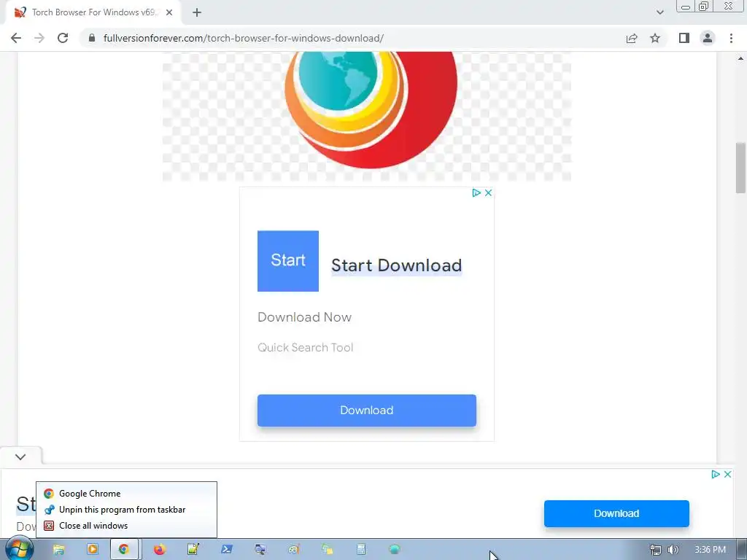Click the Torch Browser logo image
This screenshot has height=560, width=747.
[367, 117]
